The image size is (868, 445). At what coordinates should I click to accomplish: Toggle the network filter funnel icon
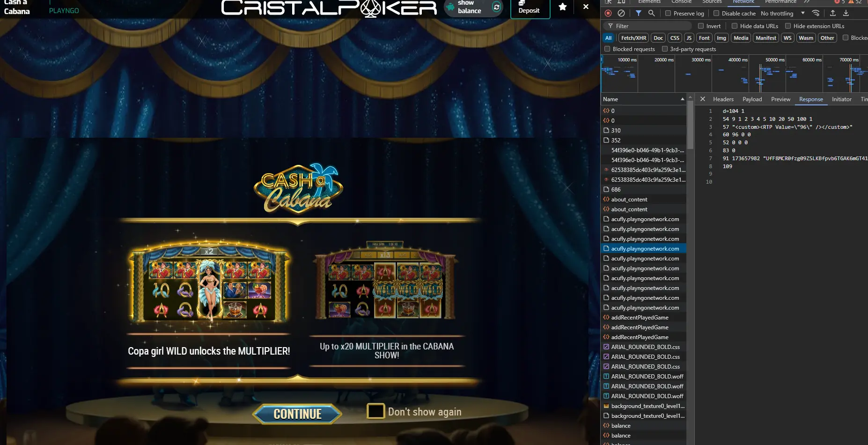[638, 13]
